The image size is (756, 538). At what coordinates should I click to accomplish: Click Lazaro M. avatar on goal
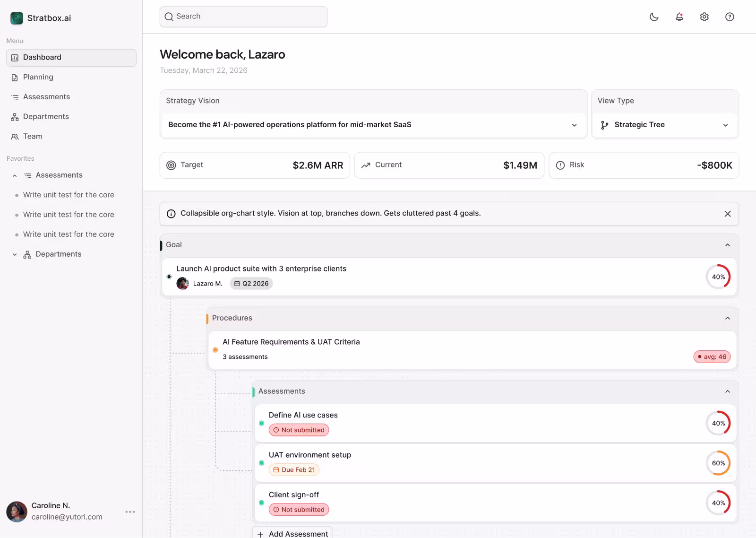pos(183,284)
